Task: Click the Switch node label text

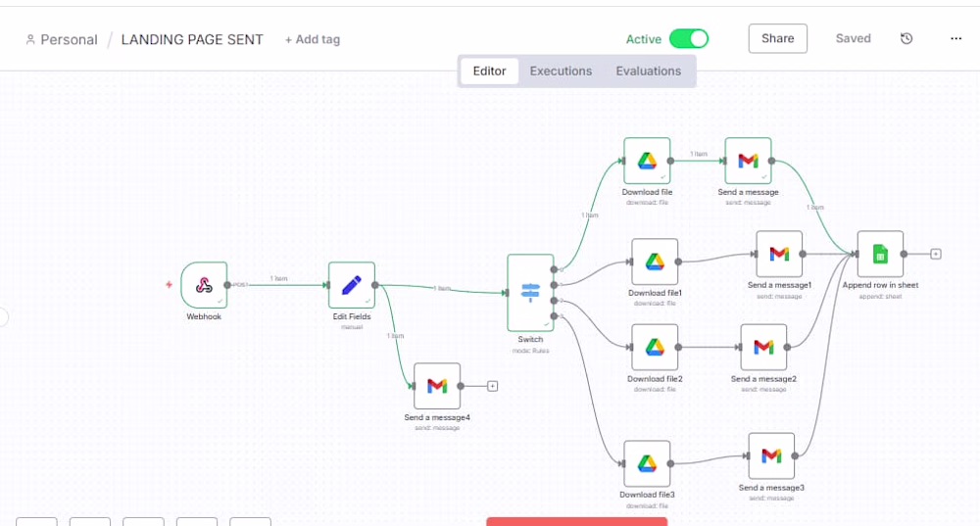Action: click(x=530, y=339)
